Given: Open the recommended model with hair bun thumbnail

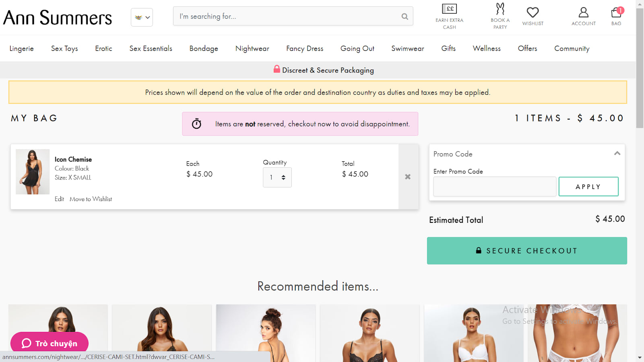Looking at the screenshot, I should pyautogui.click(x=266, y=333).
